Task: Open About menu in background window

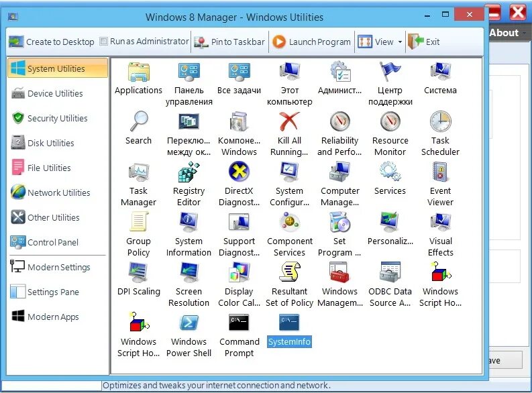Action: click(504, 33)
